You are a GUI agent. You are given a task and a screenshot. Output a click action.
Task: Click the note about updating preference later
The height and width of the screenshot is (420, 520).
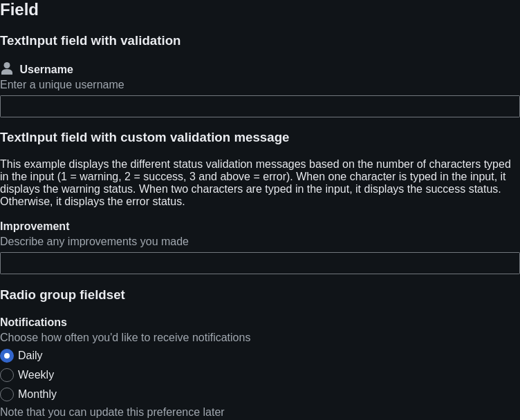112,412
